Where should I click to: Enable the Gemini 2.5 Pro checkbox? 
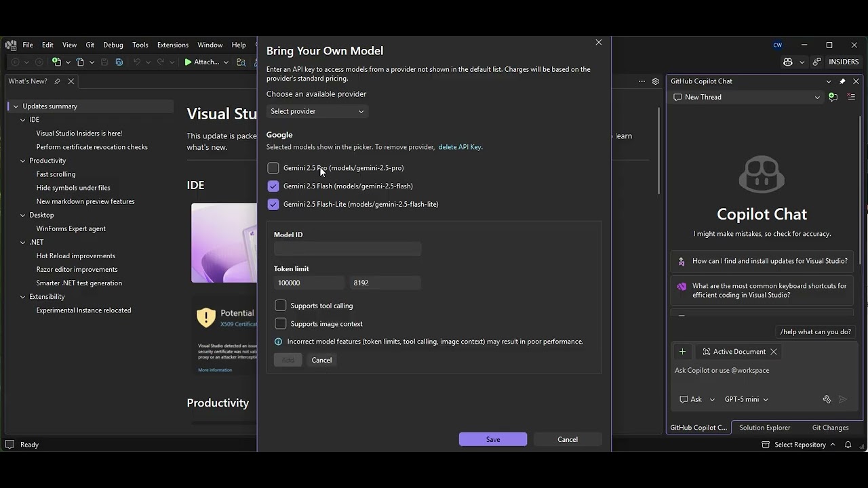click(273, 168)
